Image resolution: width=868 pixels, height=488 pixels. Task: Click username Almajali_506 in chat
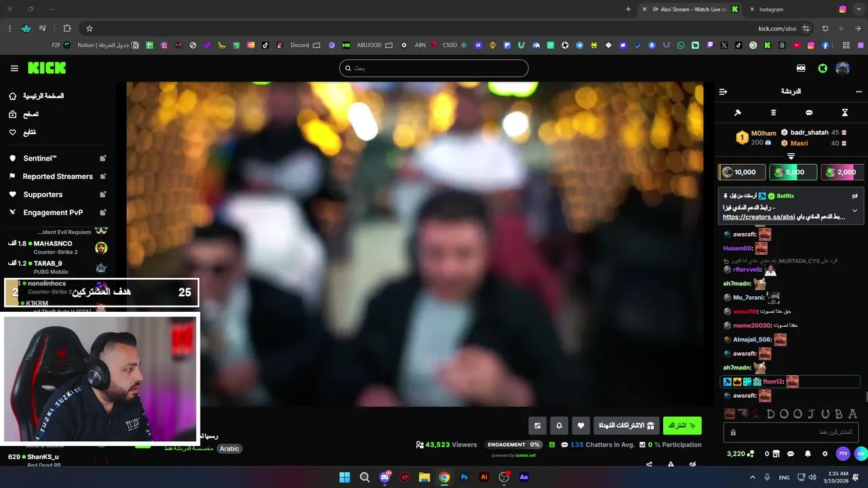752,340
